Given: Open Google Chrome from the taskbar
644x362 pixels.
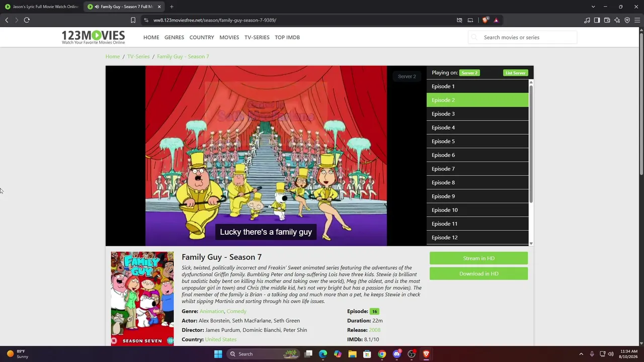Looking at the screenshot, I should tap(382, 354).
